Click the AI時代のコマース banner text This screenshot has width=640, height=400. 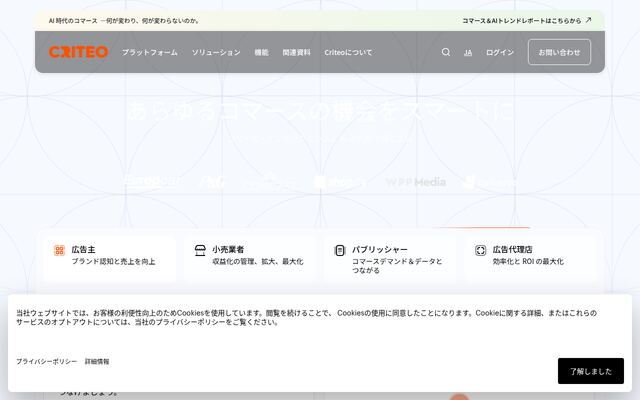pyautogui.click(x=124, y=20)
